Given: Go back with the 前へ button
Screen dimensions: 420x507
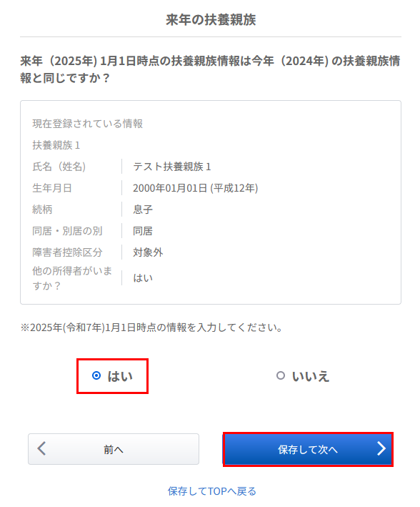Looking at the screenshot, I should (x=114, y=449).
